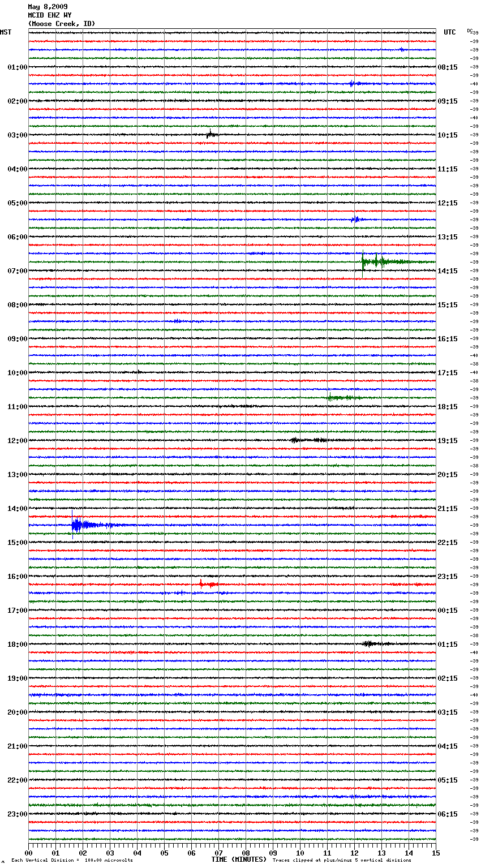
Task: Select the 22:00 MST hour label
Action: point(18,780)
